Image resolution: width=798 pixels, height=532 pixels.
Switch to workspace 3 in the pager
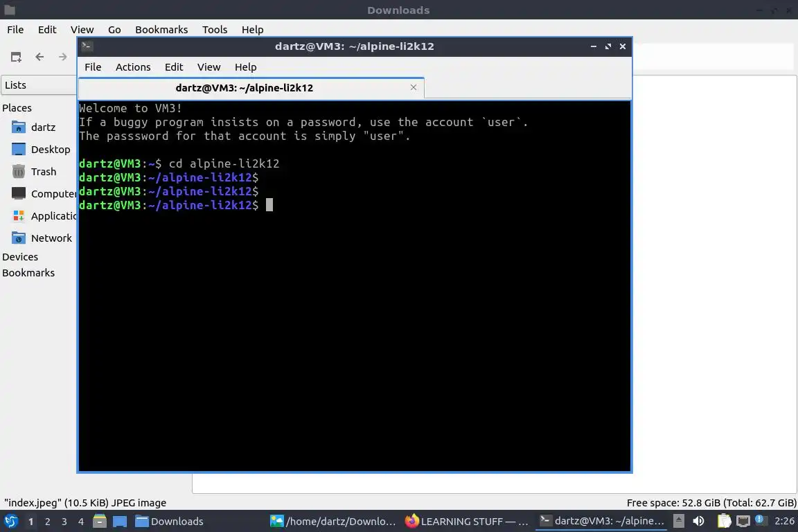64,522
